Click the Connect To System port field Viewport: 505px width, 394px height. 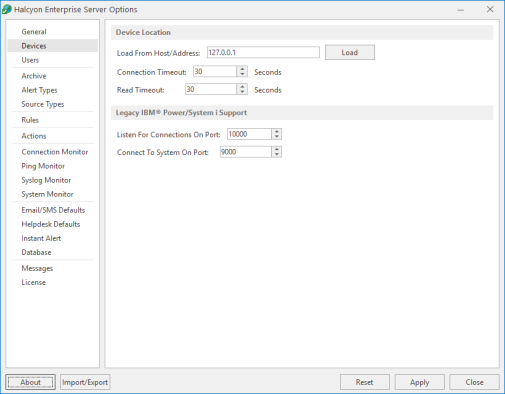pyautogui.click(x=246, y=152)
